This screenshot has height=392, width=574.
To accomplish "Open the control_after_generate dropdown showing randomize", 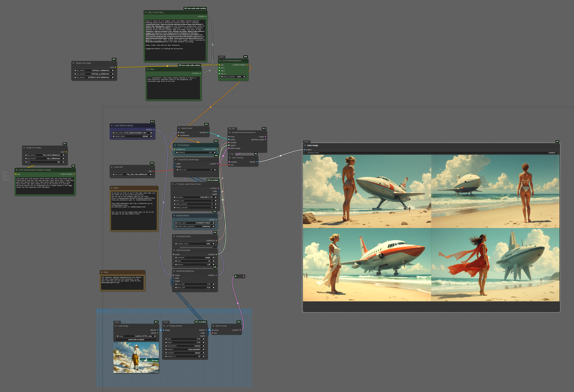I will (195, 227).
